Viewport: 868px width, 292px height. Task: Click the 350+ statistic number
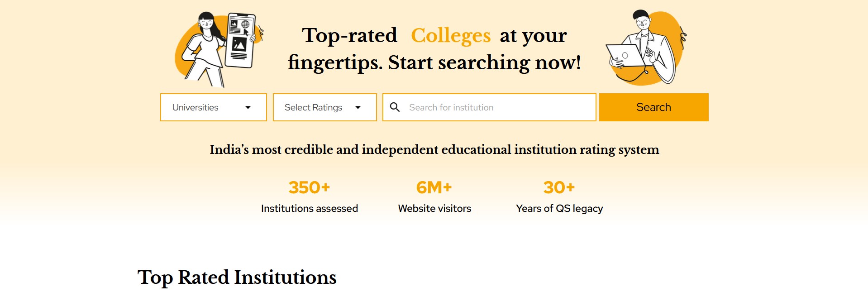pyautogui.click(x=309, y=187)
